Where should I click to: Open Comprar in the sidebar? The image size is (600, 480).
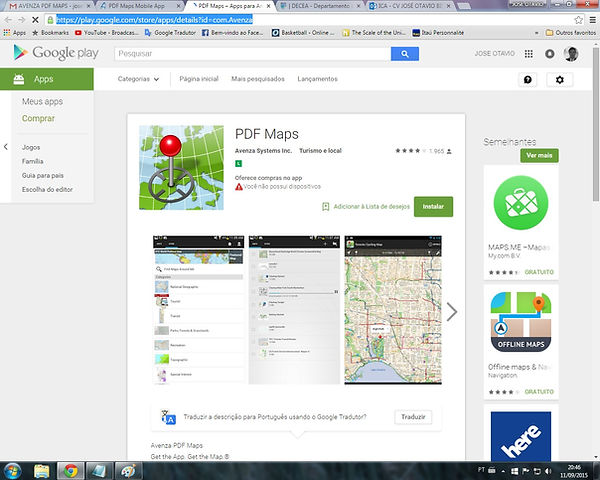(x=38, y=118)
